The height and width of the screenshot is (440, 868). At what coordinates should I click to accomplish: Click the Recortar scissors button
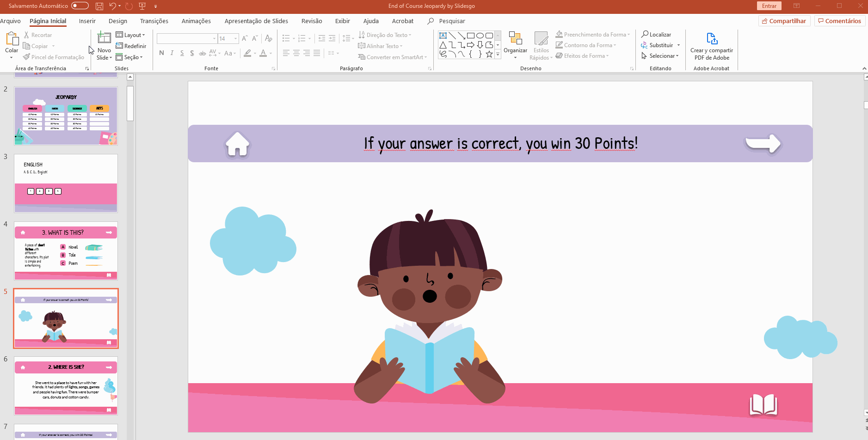pos(38,35)
